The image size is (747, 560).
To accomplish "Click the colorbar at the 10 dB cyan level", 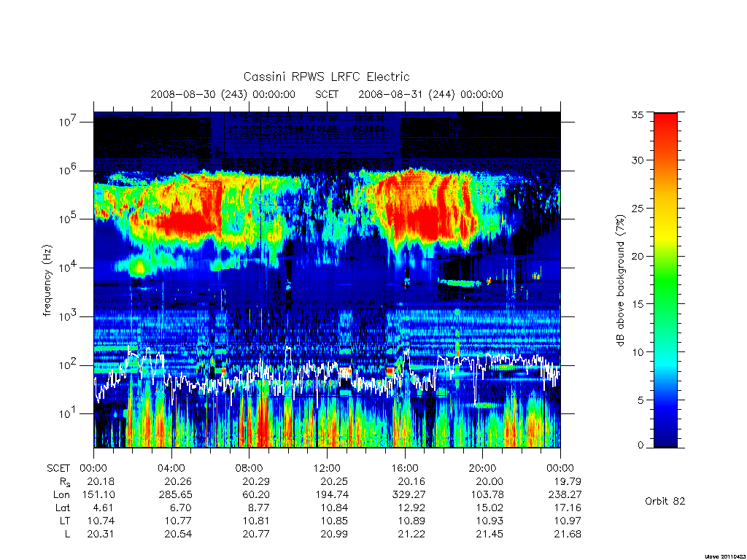I will pos(665,352).
